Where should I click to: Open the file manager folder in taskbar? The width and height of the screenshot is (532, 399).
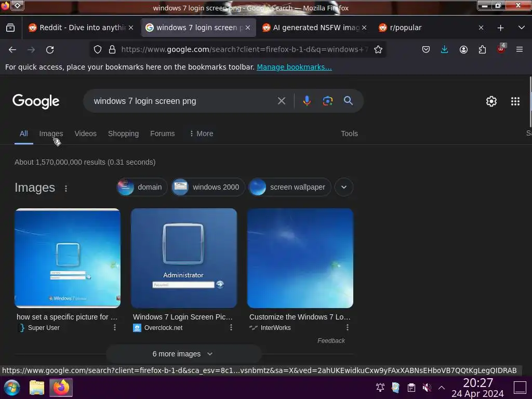click(37, 388)
